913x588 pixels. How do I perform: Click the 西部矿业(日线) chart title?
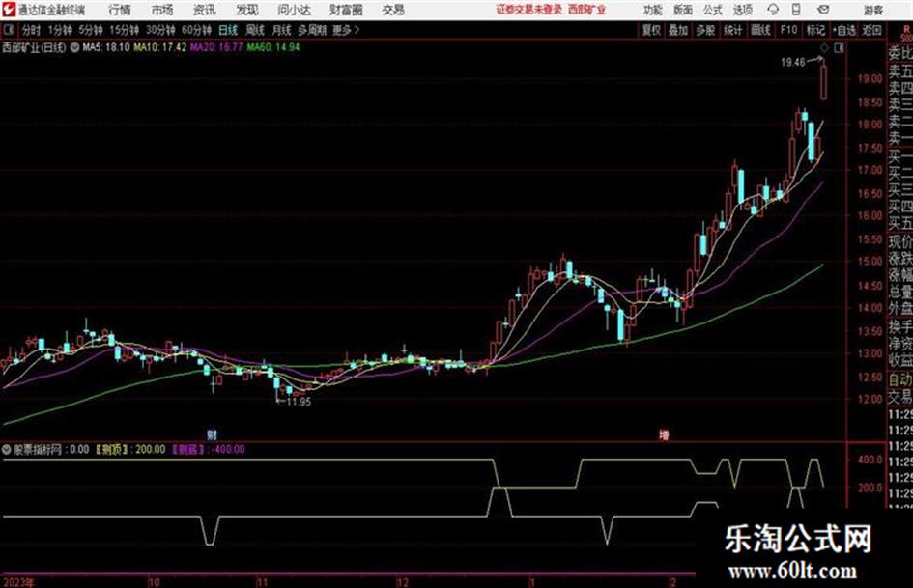(x=34, y=47)
